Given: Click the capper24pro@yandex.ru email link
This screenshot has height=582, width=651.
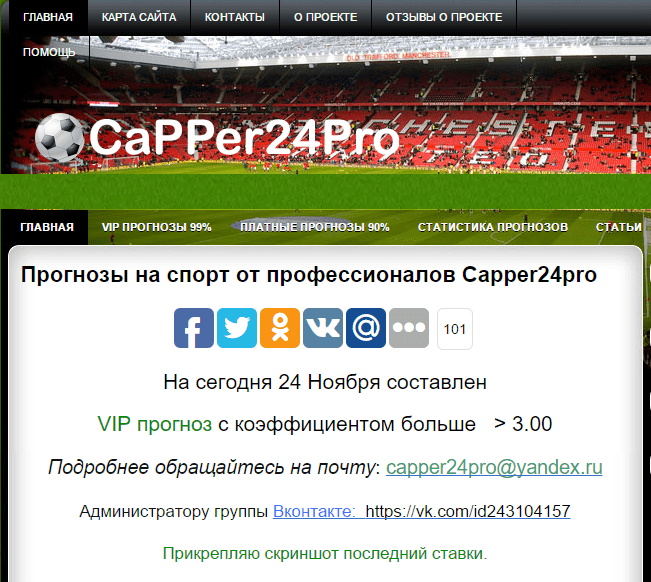Looking at the screenshot, I should (x=494, y=467).
